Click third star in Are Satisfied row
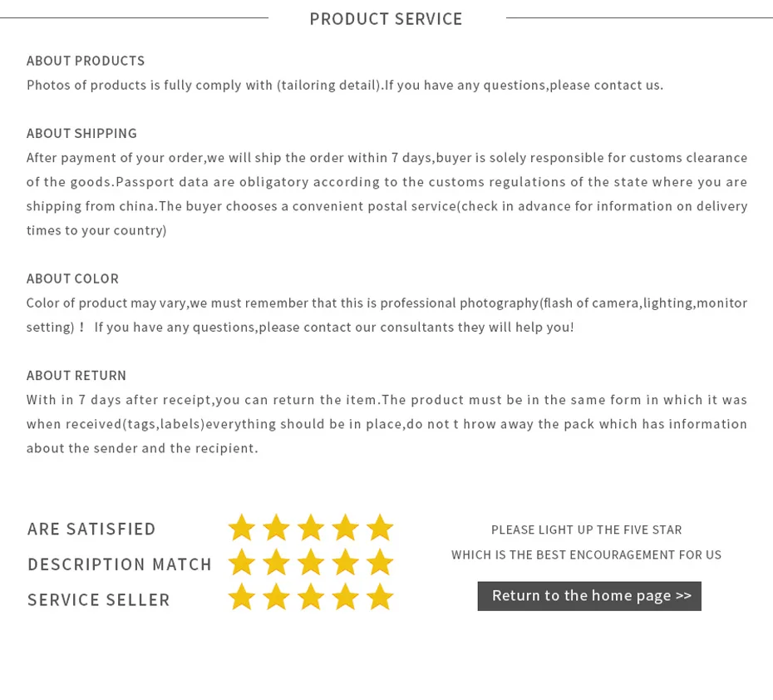This screenshot has width=773, height=700. pyautogui.click(x=311, y=528)
